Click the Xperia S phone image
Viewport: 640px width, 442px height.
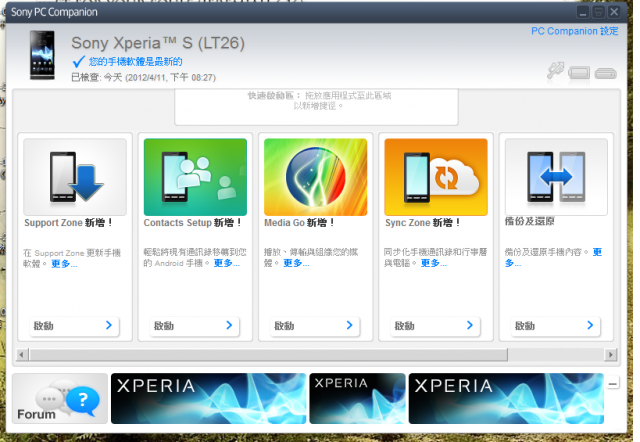tap(42, 55)
